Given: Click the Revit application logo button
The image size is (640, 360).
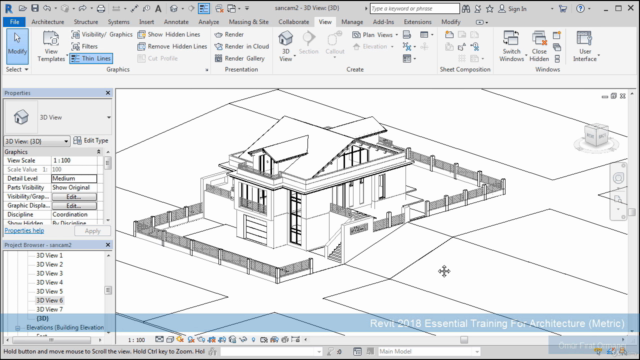Looking at the screenshot, I should click(8, 8).
